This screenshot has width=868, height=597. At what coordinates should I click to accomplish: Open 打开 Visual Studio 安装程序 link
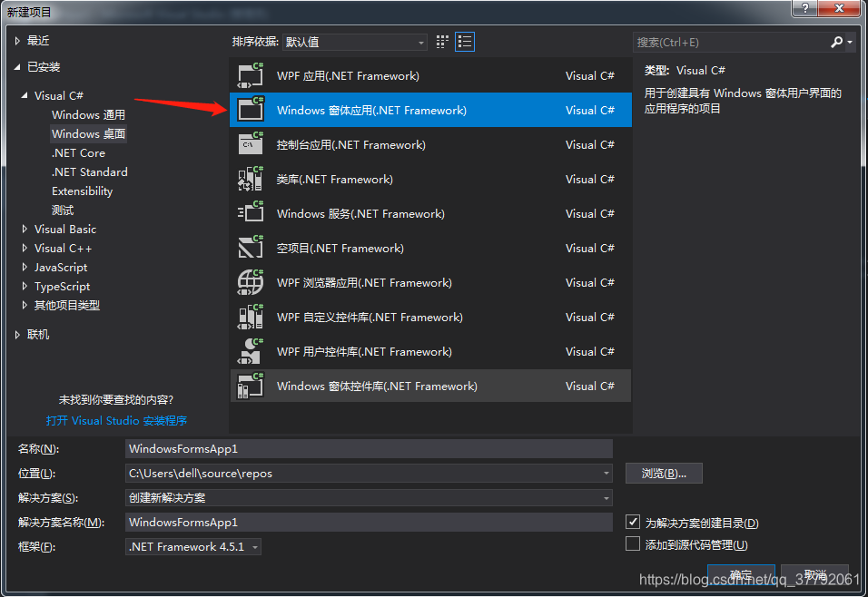pyautogui.click(x=117, y=420)
